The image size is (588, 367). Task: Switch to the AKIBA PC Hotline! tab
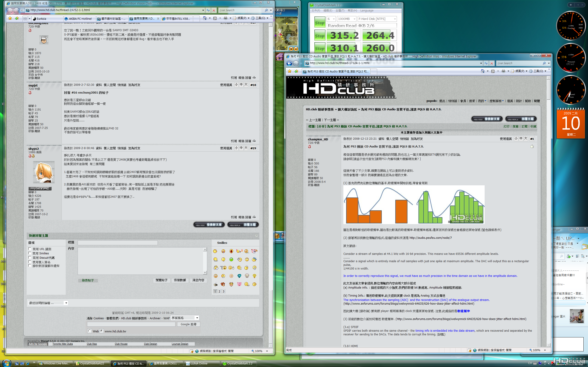(x=80, y=19)
